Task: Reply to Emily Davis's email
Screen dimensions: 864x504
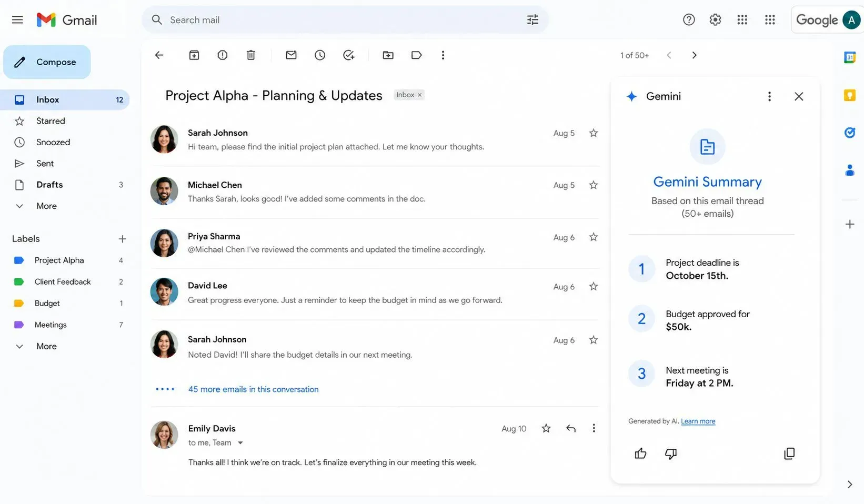Action: 571,428
